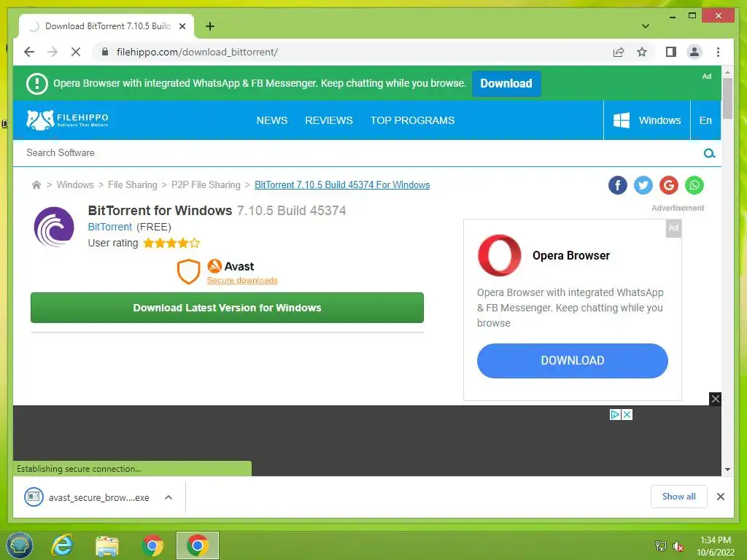The width and height of the screenshot is (747, 560).
Task: Open TOP PROGRAMS in the nav bar
Action: pos(413,120)
